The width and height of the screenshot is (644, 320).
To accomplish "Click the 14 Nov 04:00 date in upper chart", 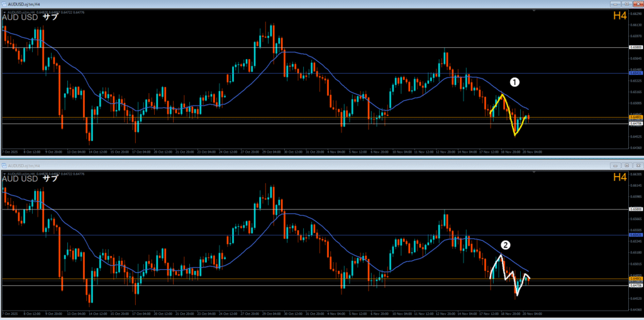I will (x=468, y=152).
